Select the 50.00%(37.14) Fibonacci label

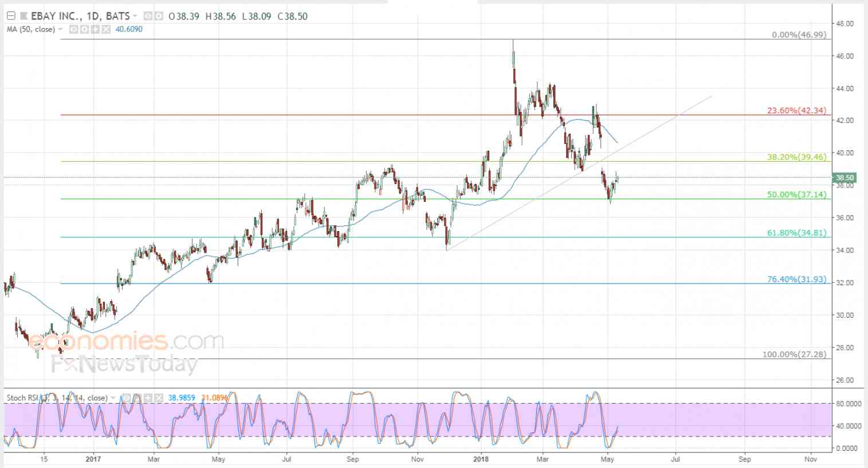click(796, 195)
